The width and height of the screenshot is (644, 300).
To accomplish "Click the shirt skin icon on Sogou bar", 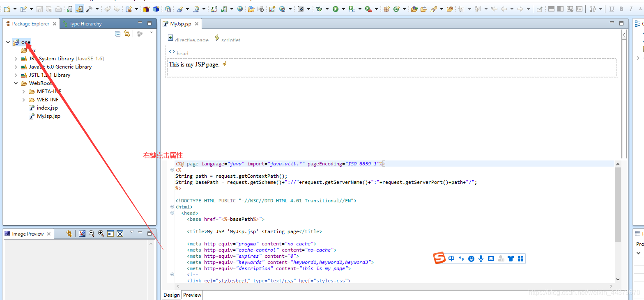I will pyautogui.click(x=511, y=259).
